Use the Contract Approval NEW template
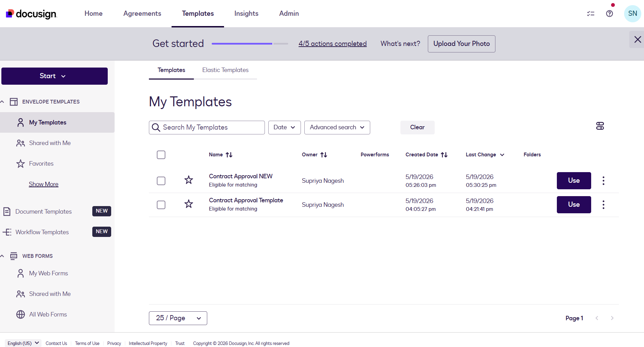This screenshot has width=644, height=347. [x=574, y=181]
